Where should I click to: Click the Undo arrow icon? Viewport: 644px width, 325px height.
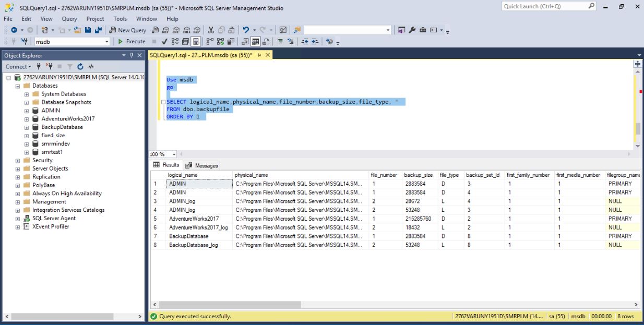pyautogui.click(x=246, y=30)
